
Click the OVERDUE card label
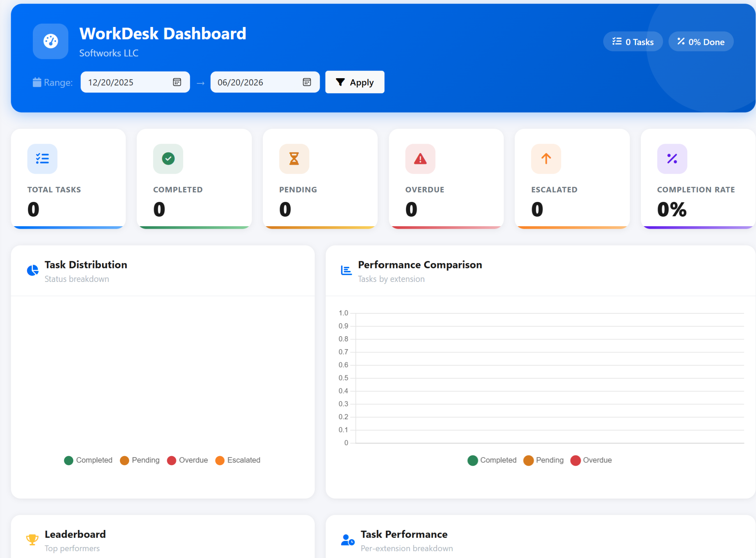coord(425,190)
